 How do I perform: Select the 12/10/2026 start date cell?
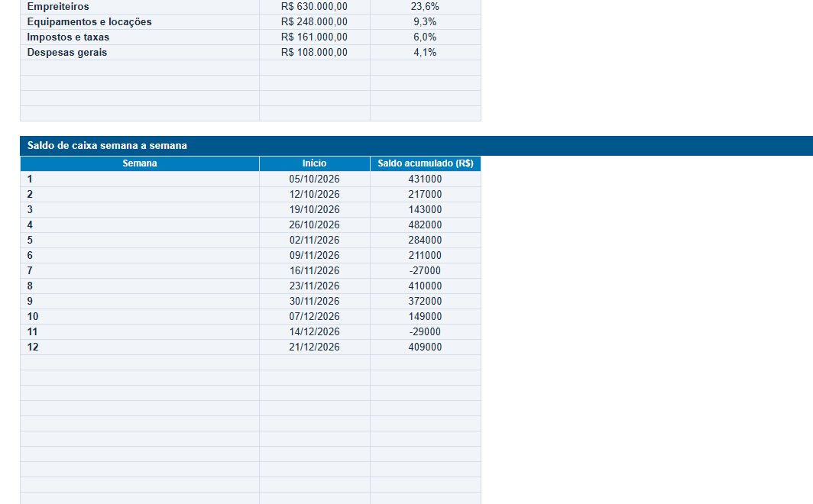coord(315,194)
